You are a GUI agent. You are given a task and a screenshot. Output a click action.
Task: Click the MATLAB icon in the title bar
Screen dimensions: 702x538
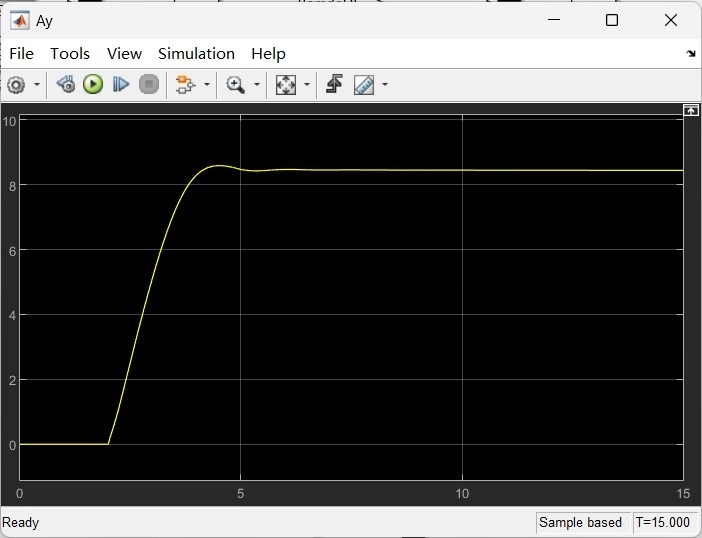[x=20, y=21]
